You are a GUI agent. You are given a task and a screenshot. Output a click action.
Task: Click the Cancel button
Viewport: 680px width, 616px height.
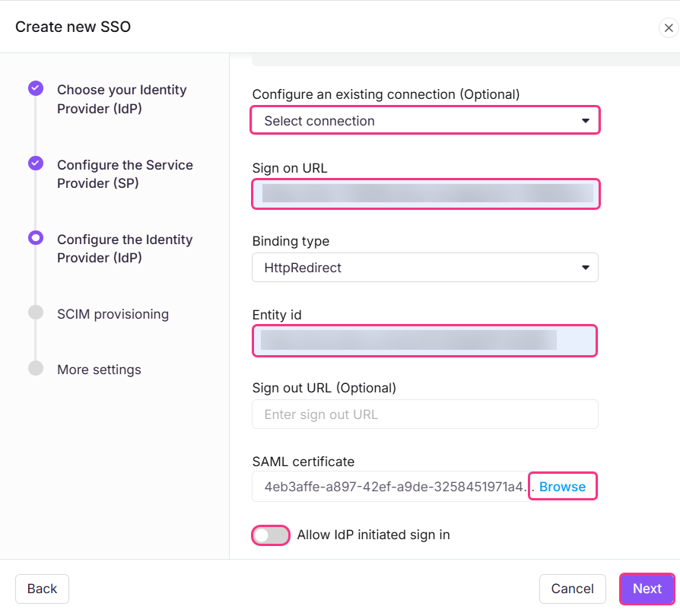point(573,589)
